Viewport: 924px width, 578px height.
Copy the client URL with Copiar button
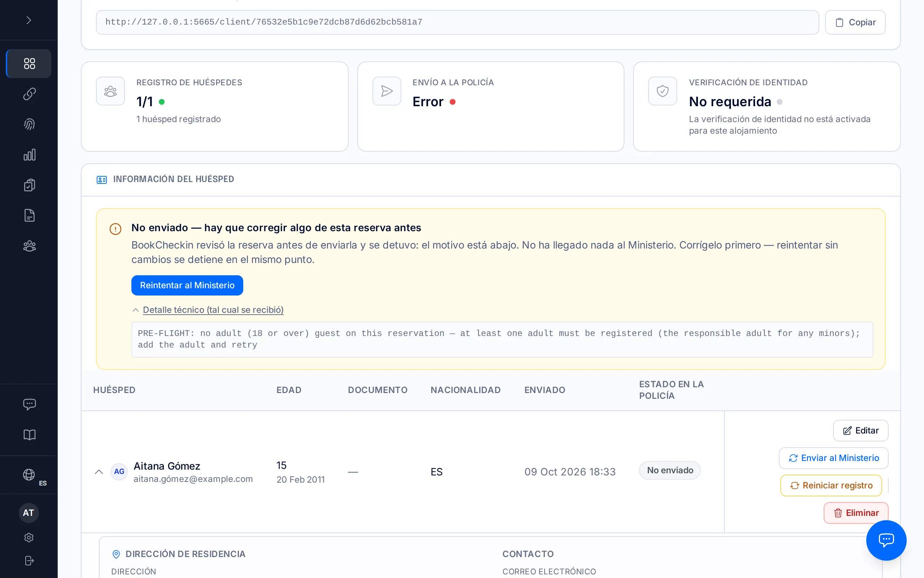coord(855,22)
